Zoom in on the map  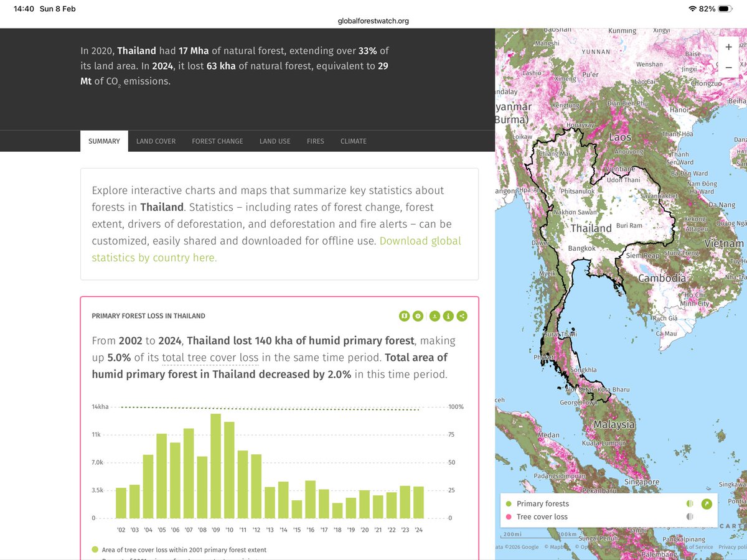(x=728, y=47)
